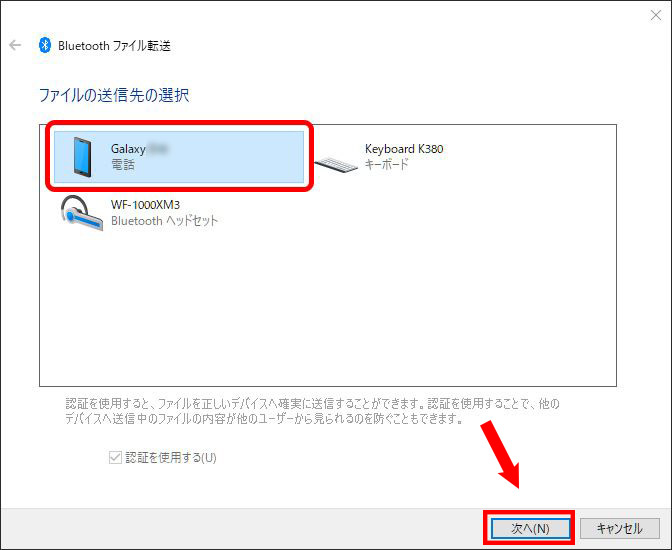Select the Galaxy phone icon

click(x=82, y=157)
